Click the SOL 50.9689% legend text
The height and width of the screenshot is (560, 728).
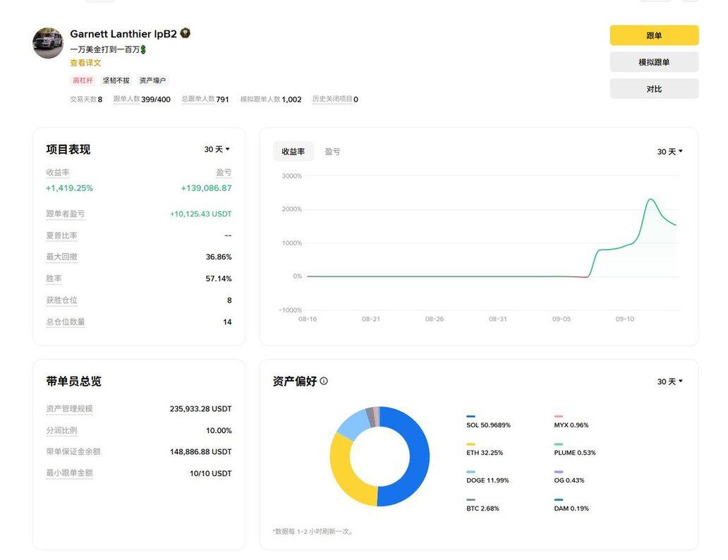[488, 425]
